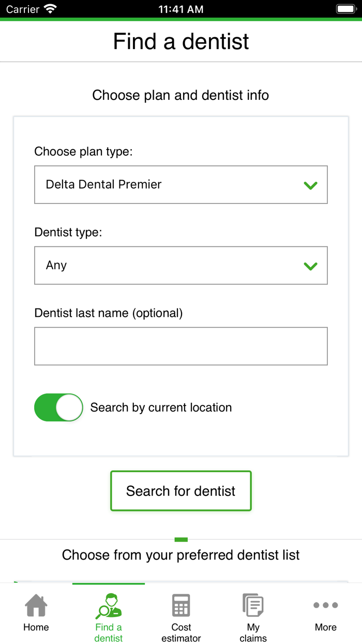Disable the Search by current location toggle

point(58,407)
